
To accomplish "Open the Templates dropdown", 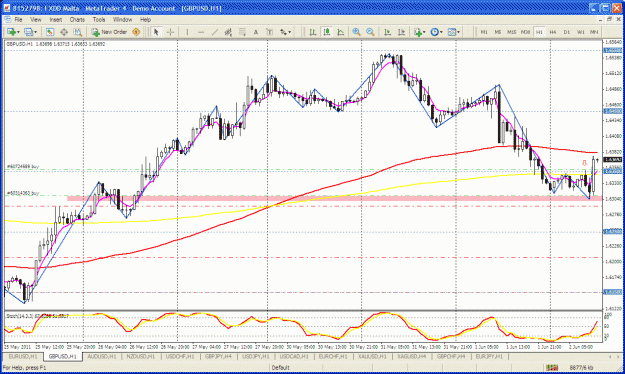I will point(454,32).
